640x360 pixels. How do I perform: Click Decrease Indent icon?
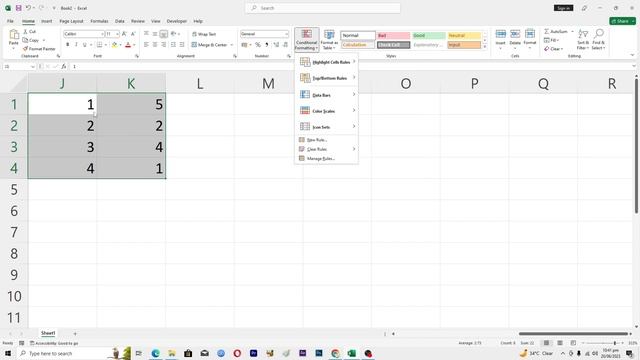pyautogui.click(x=173, y=44)
